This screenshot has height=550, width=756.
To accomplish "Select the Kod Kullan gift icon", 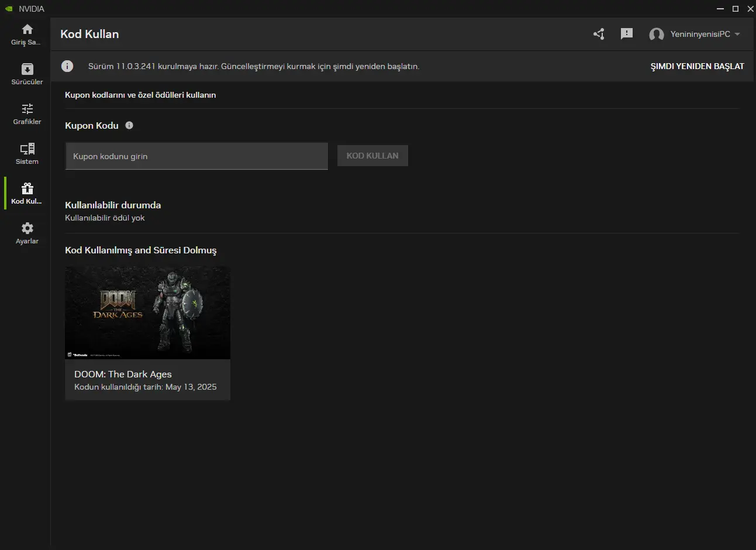I will [27, 188].
